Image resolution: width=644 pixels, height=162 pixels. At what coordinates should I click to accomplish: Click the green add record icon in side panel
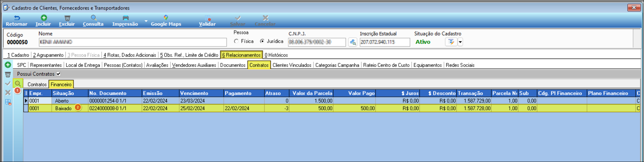pos(8,65)
